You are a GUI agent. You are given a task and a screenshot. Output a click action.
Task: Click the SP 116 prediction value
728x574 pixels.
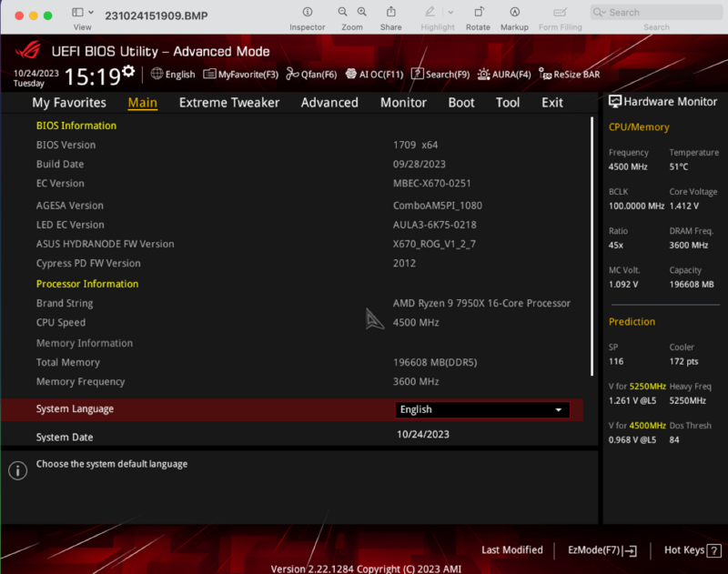(616, 361)
